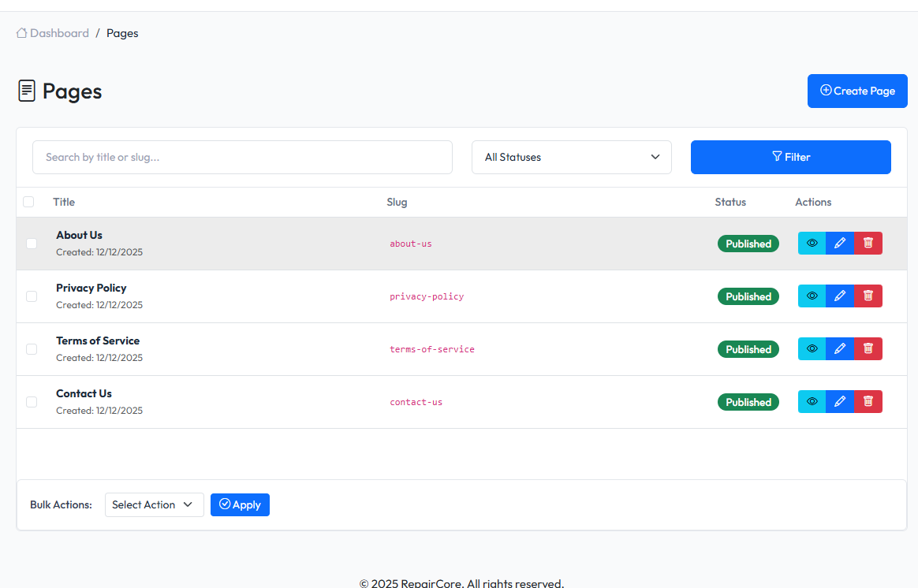Click the edit pencil icon for Privacy Policy
The height and width of the screenshot is (588, 918).
pyautogui.click(x=840, y=296)
